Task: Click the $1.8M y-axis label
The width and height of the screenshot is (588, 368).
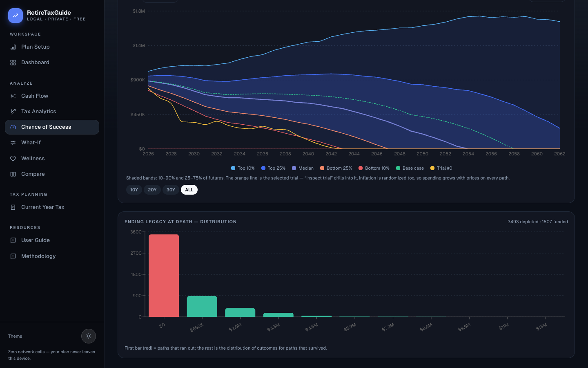Action: 139,11
